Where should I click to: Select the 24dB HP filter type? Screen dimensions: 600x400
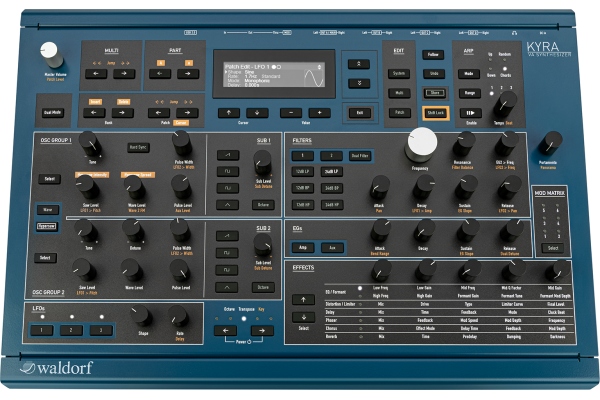pos(332,205)
